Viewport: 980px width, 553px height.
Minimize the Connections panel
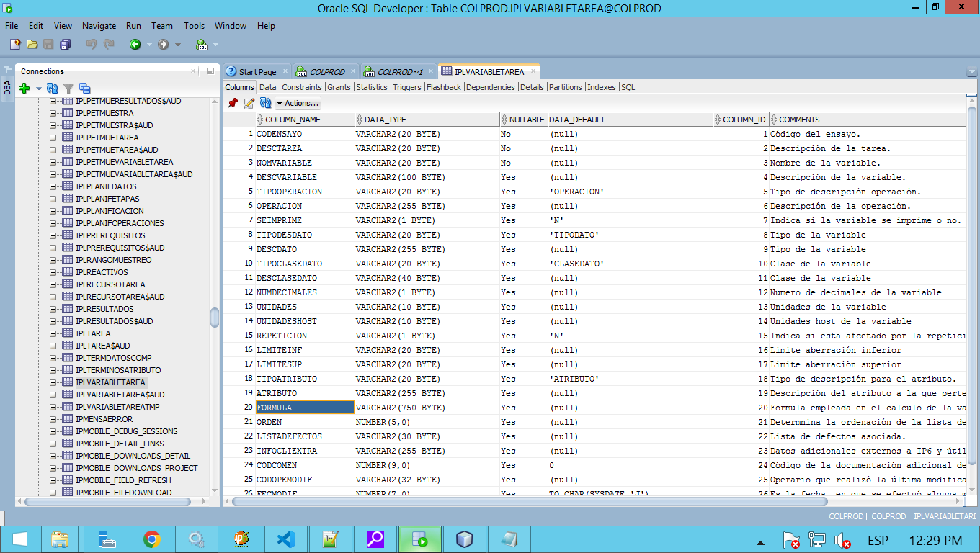[210, 71]
